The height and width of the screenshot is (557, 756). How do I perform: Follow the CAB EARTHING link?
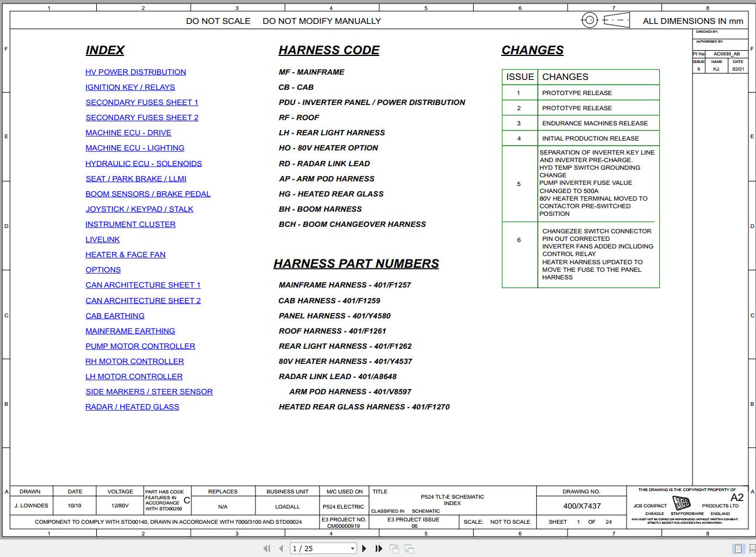(115, 316)
